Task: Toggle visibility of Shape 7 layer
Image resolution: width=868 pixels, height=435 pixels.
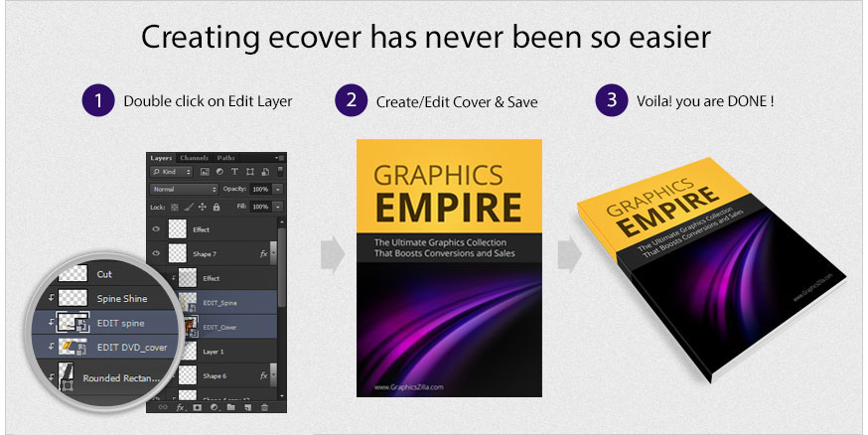Action: pyautogui.click(x=156, y=254)
